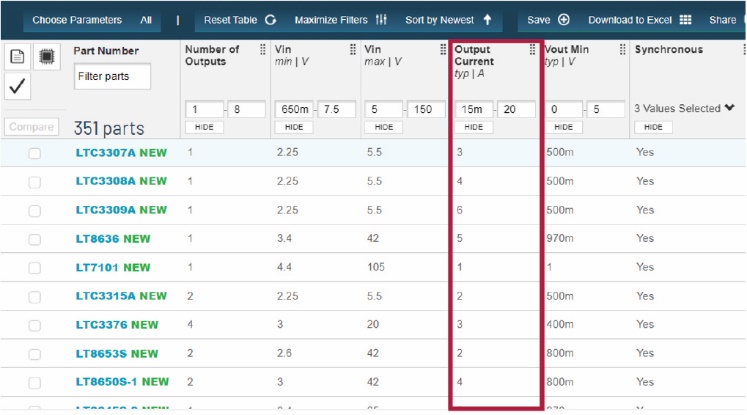This screenshot has height=415, width=747.
Task: Click the Output Current column drag handle
Action: pyautogui.click(x=532, y=49)
